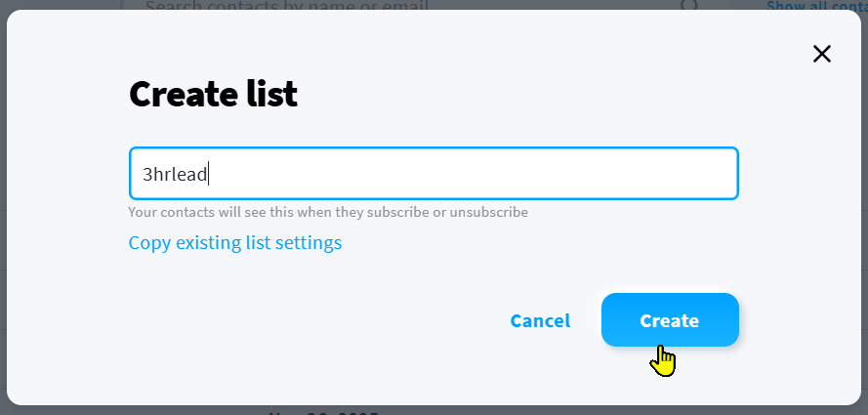Open Copy existing list settings link
This screenshot has width=868, height=415.
[x=235, y=242]
